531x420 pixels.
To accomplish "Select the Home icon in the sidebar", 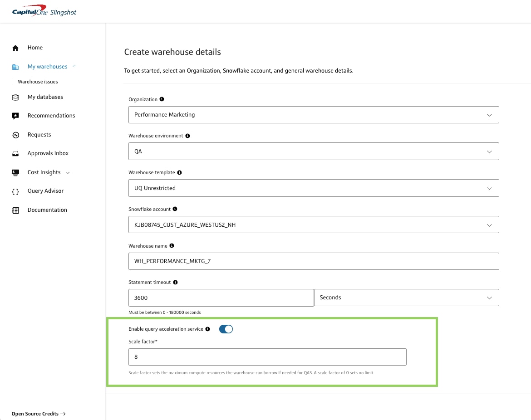I will coord(15,47).
